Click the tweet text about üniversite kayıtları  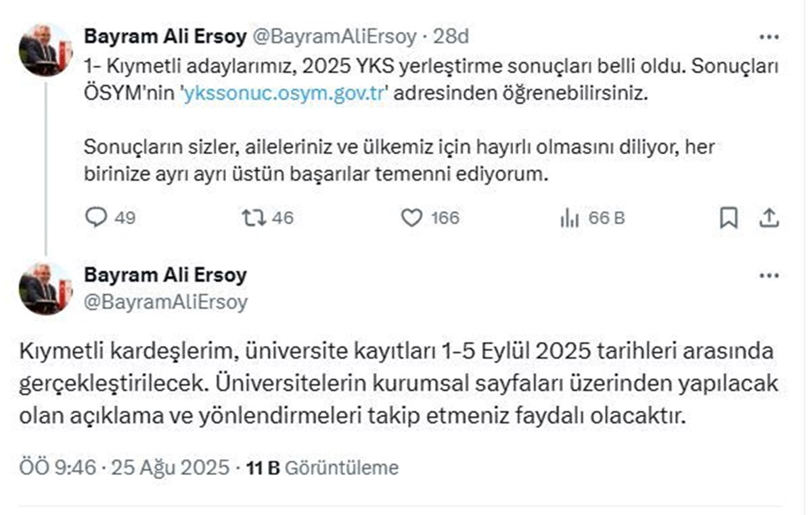point(399,384)
